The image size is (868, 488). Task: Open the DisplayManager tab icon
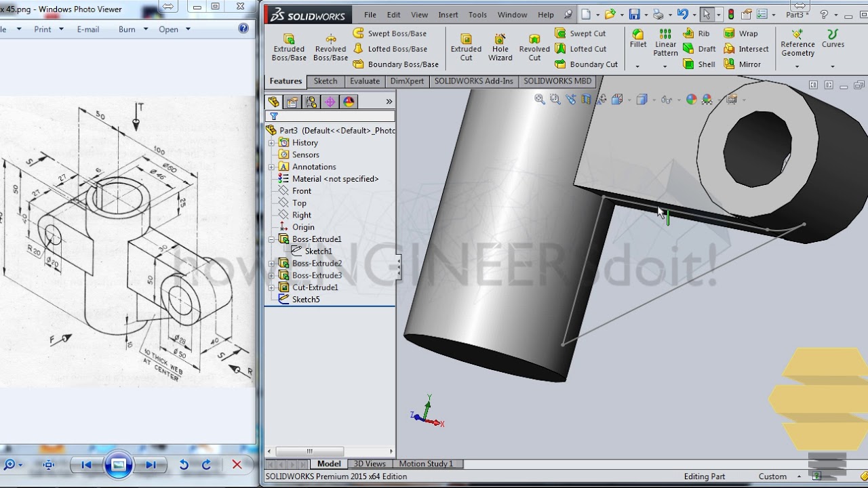tap(349, 102)
